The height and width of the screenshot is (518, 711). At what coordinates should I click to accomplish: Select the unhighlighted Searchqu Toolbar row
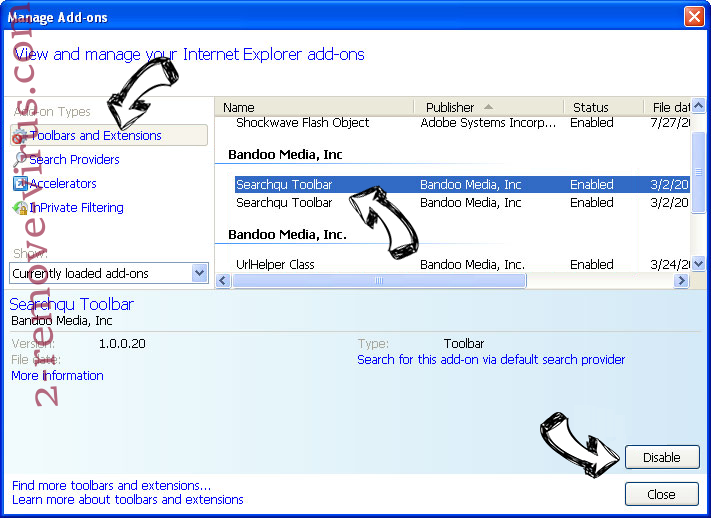coord(463,203)
